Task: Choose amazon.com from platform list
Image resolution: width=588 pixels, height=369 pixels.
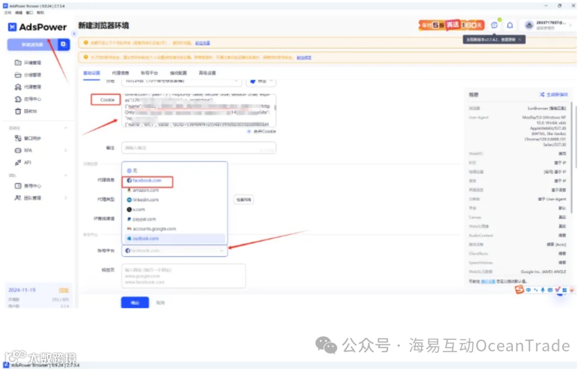Action: coord(174,190)
